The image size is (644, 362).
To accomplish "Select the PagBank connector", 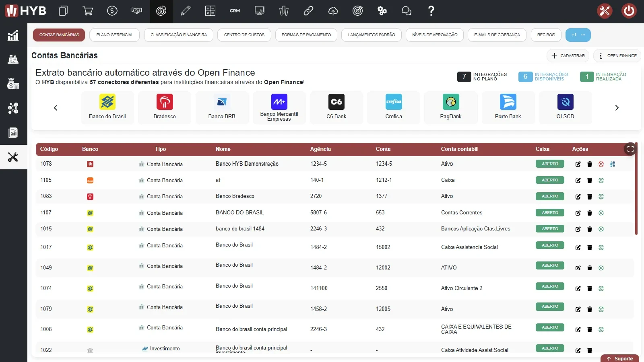I will coord(451,107).
